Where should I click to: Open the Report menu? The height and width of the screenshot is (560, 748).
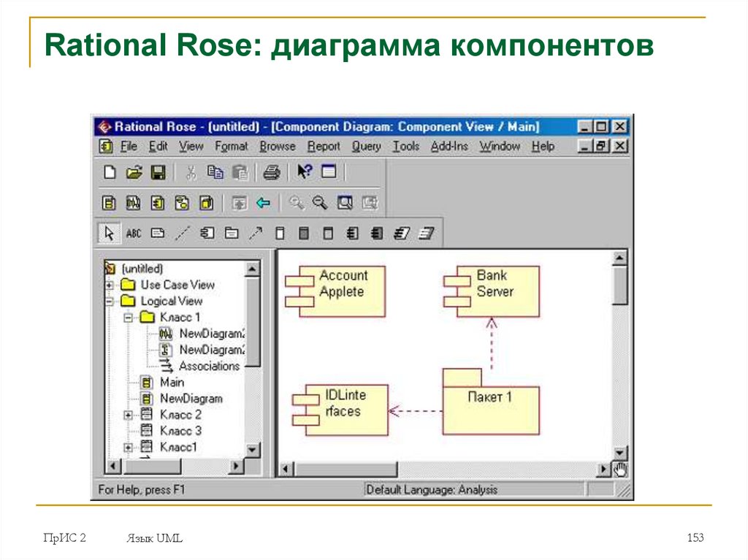[324, 146]
